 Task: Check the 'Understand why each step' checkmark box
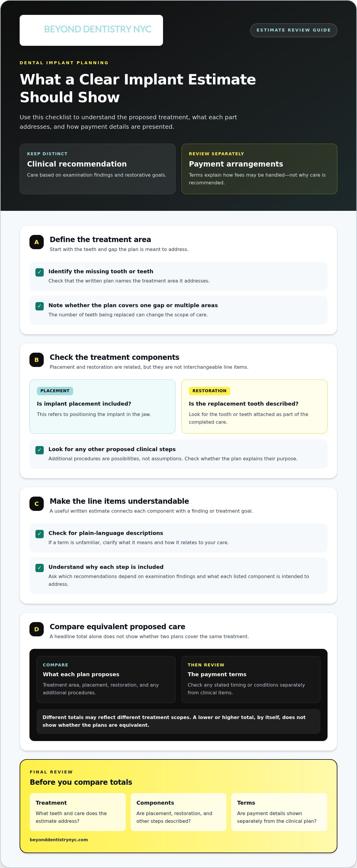[x=40, y=567]
